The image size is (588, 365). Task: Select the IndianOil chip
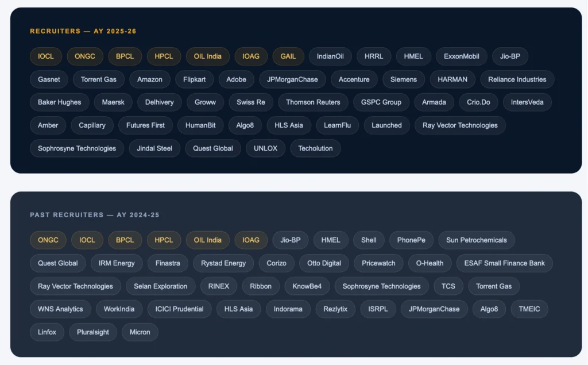tap(330, 56)
